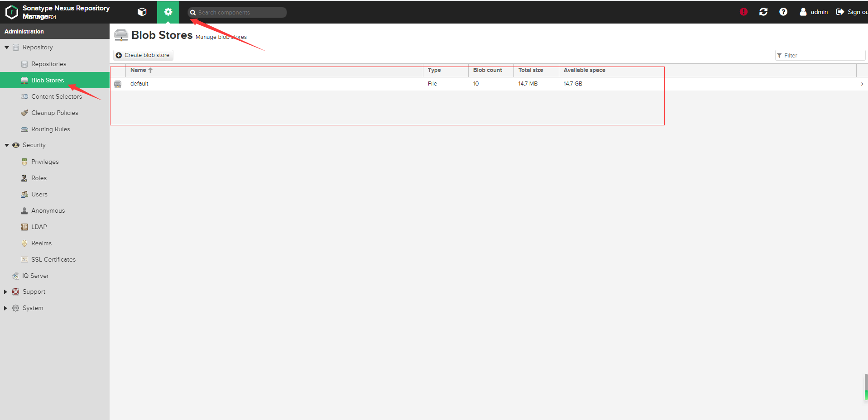Screen dimensions: 868x420
Task: Open Repositories in the sidebar
Action: [x=49, y=64]
